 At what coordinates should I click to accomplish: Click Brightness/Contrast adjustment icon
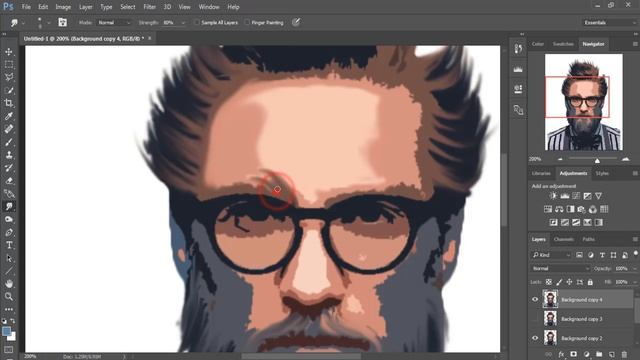point(553,196)
